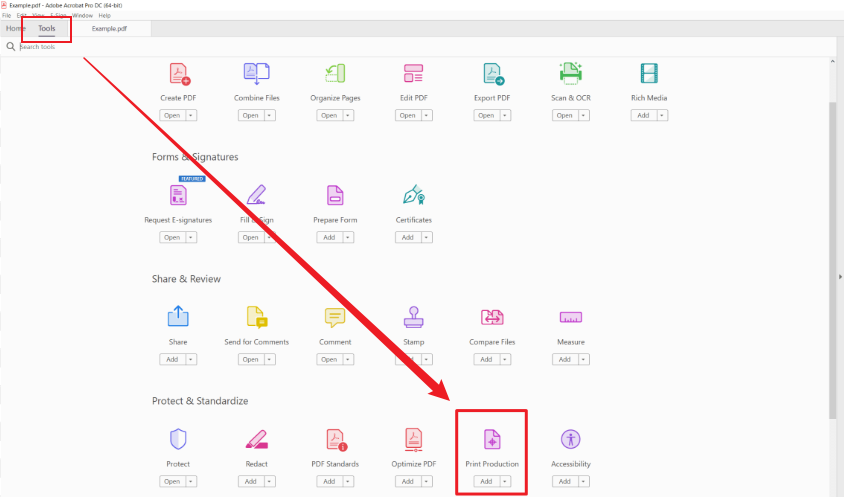Expand the Export PDF dropdown arrow
This screenshot has height=497, width=844.
pos(505,115)
